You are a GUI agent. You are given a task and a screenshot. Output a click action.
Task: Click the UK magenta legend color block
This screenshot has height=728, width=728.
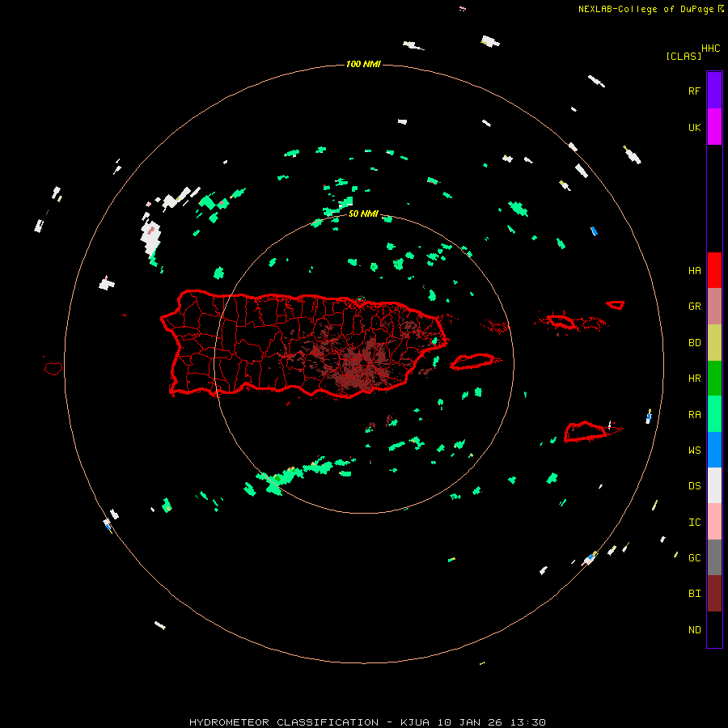[714, 127]
